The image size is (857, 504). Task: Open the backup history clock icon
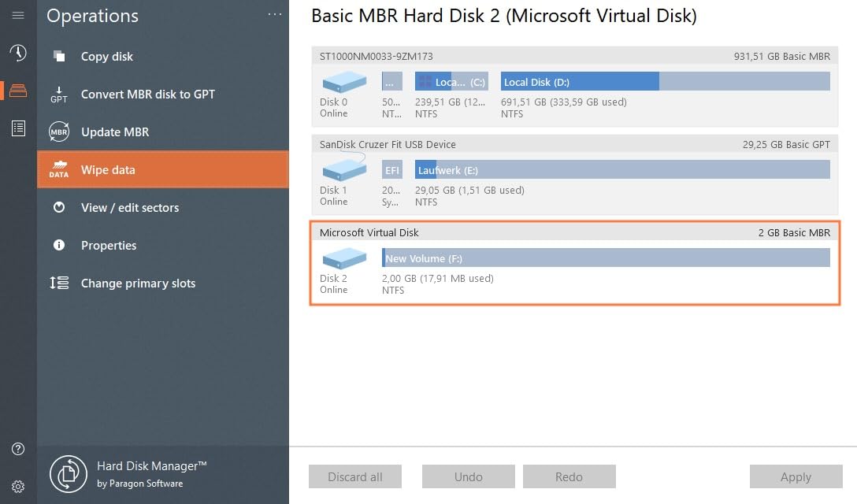click(x=18, y=53)
